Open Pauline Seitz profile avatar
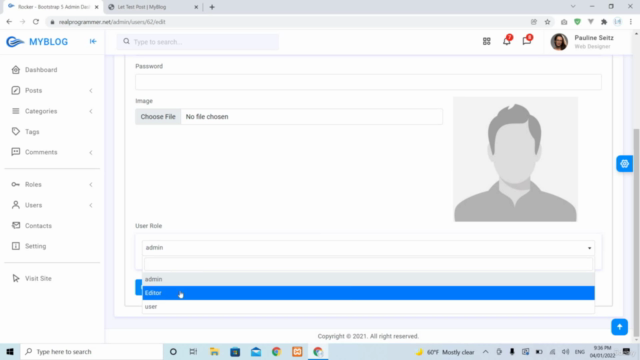 point(559,42)
